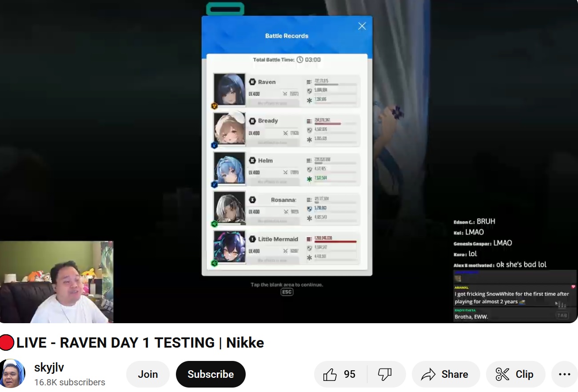Screen dimensions: 578x392
Task: Close the Battle Records dialog
Action: (x=362, y=26)
